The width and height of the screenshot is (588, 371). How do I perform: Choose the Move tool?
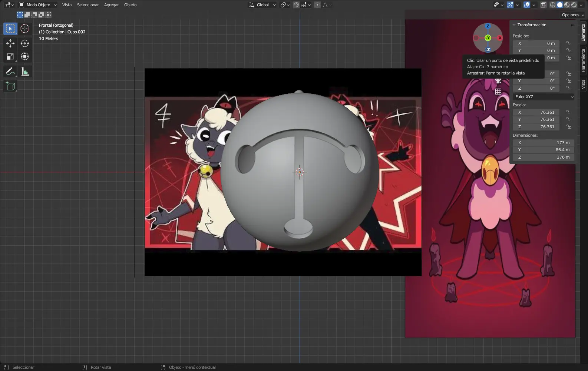point(10,43)
